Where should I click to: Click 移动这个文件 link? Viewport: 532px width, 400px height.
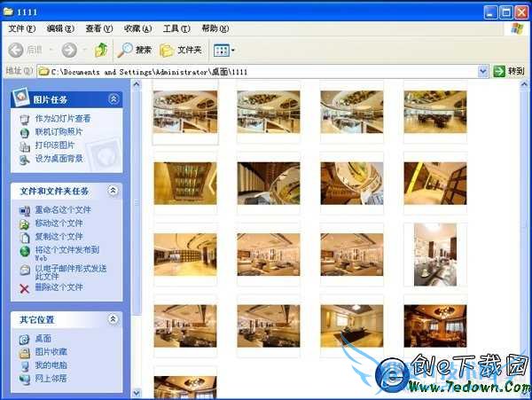[x=59, y=223]
